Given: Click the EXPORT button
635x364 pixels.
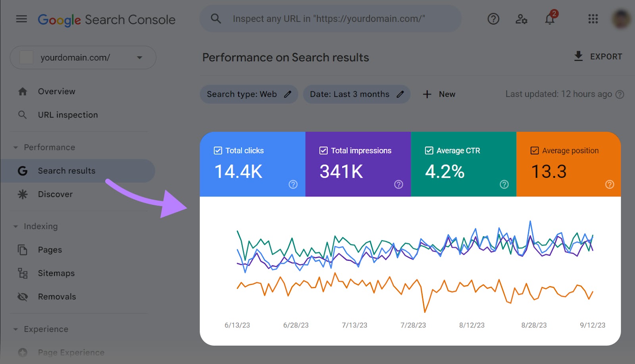Looking at the screenshot, I should coord(598,56).
